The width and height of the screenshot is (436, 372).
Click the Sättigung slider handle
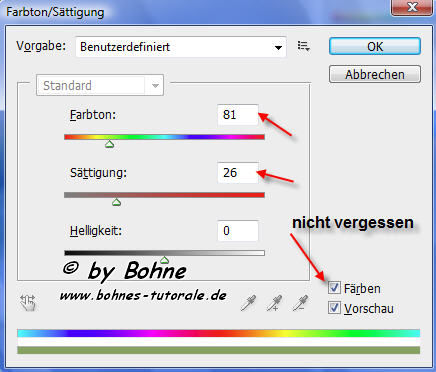(116, 202)
